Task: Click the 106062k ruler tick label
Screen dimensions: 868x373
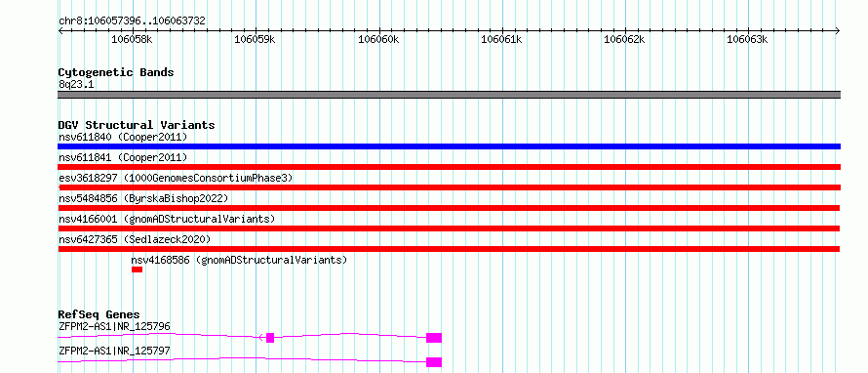Action: pos(624,39)
